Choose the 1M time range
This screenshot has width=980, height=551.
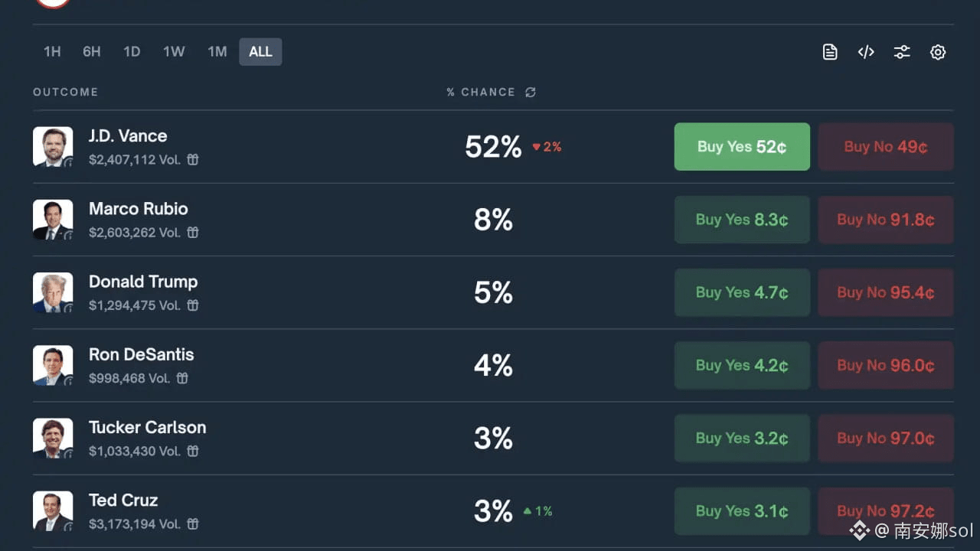pos(217,52)
